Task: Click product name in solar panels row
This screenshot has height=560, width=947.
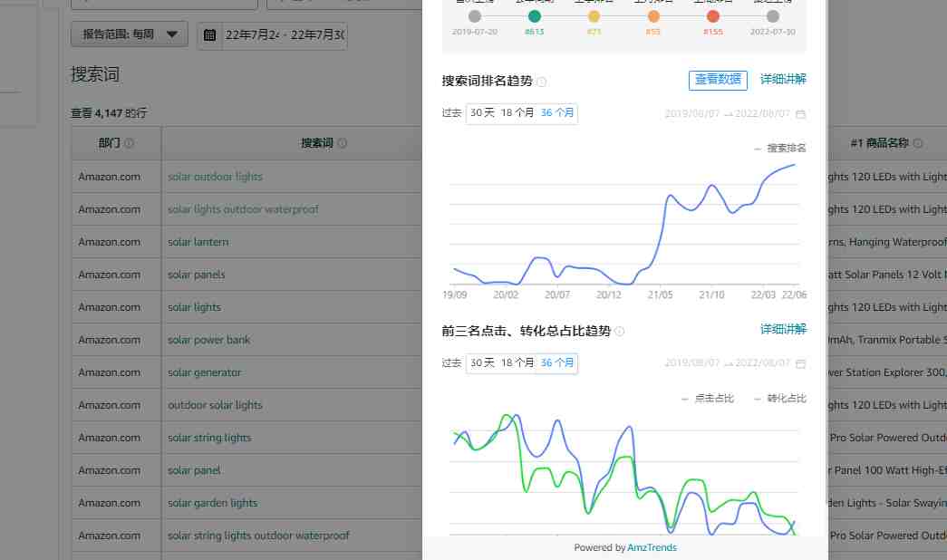Action: click(887, 275)
